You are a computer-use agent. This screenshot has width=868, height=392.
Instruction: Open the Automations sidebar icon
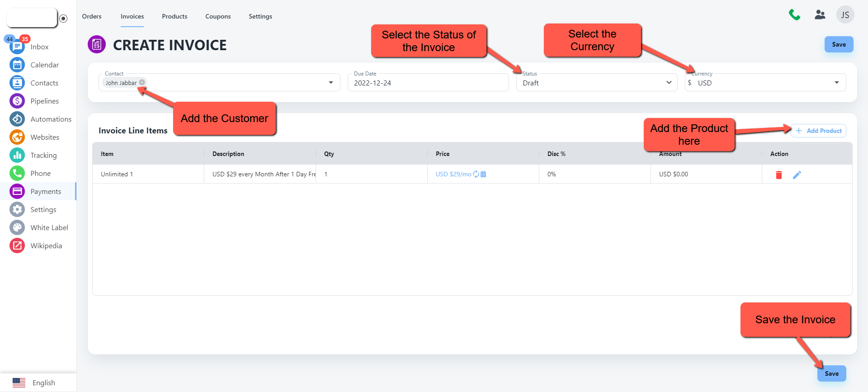(x=17, y=119)
